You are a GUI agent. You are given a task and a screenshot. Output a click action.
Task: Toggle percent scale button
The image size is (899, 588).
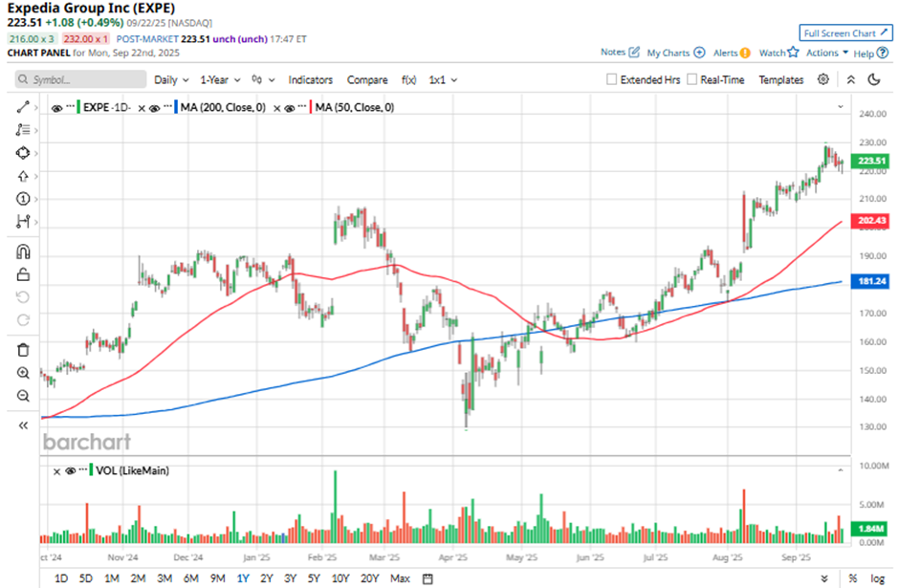(x=853, y=578)
